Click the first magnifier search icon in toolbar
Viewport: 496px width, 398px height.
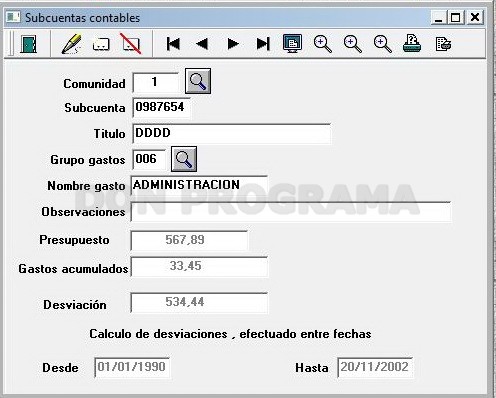point(323,44)
